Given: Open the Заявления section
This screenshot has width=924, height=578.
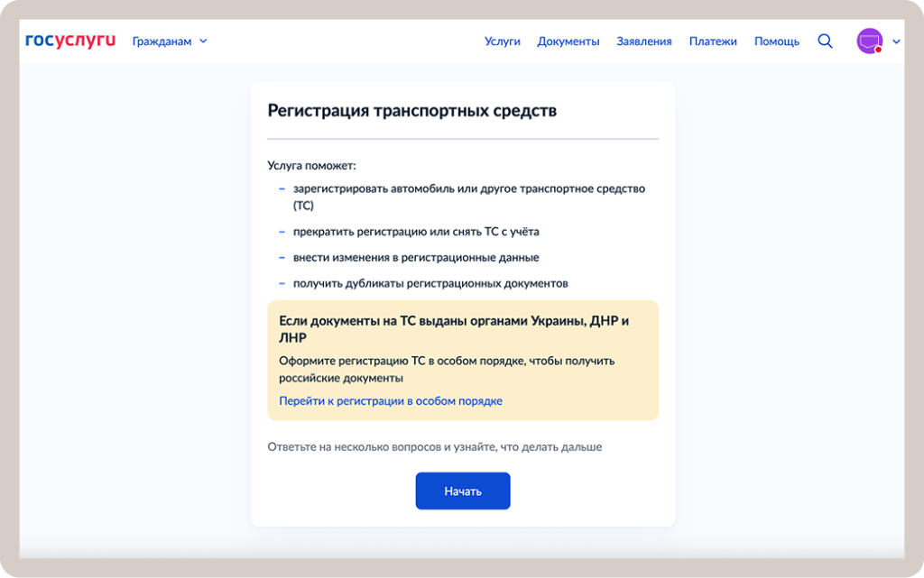Looking at the screenshot, I should (x=644, y=41).
